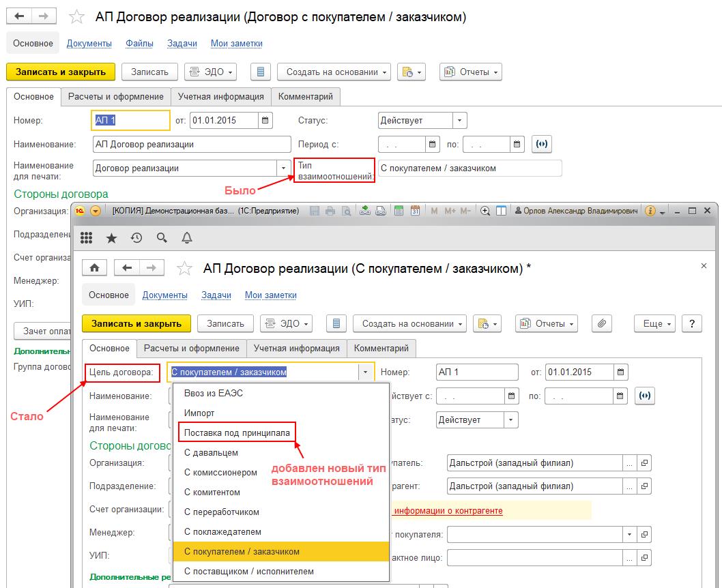
Task: Open Комментарий tab in front window
Action: coord(381,349)
